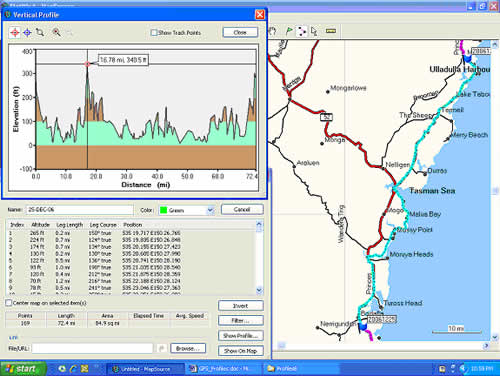Click Close in the Vertical Profile window
This screenshot has height=376, width=500.
(240, 32)
